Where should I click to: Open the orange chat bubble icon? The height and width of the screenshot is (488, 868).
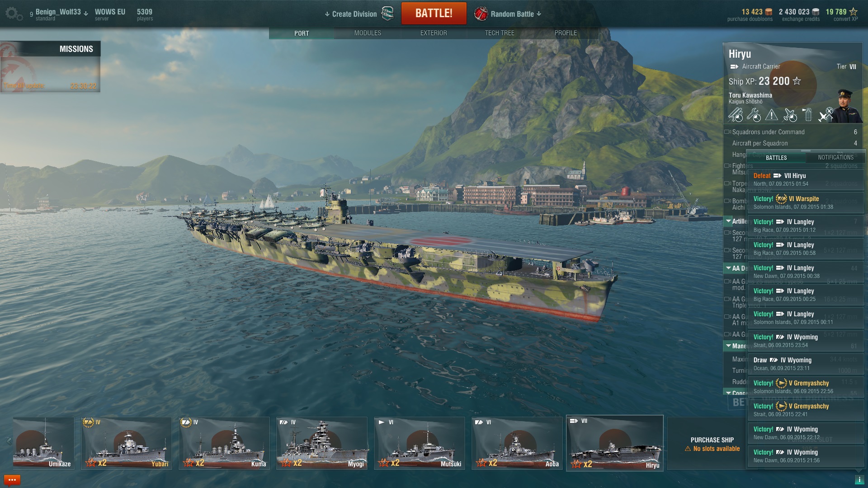pos(12,480)
